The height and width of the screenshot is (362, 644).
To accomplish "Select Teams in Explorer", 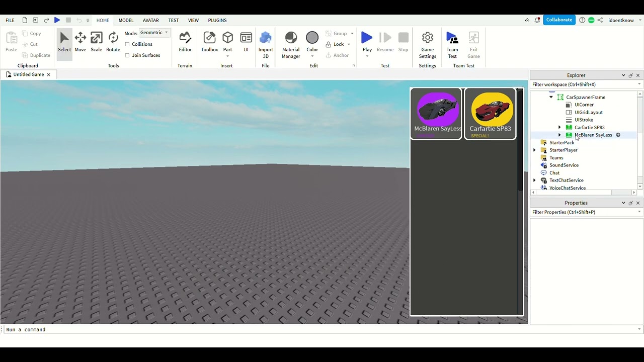I will [x=556, y=157].
